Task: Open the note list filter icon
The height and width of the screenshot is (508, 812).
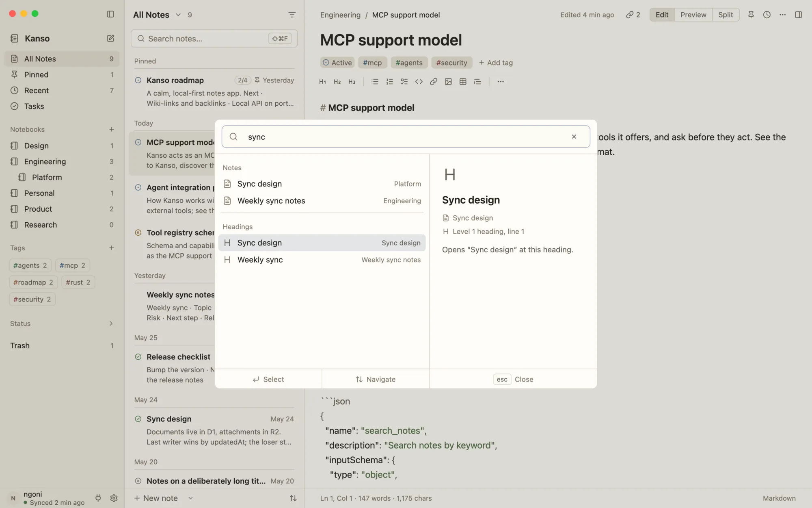Action: [x=292, y=15]
